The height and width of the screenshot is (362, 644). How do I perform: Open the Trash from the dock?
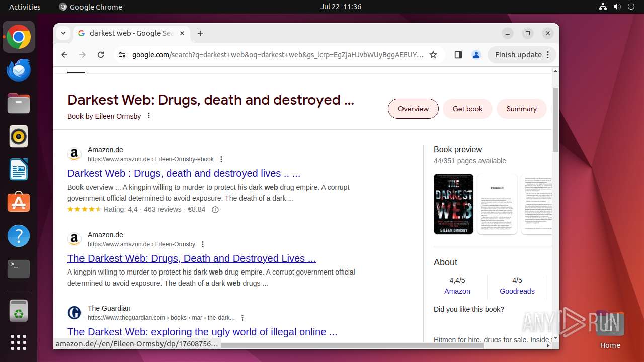pos(19,311)
